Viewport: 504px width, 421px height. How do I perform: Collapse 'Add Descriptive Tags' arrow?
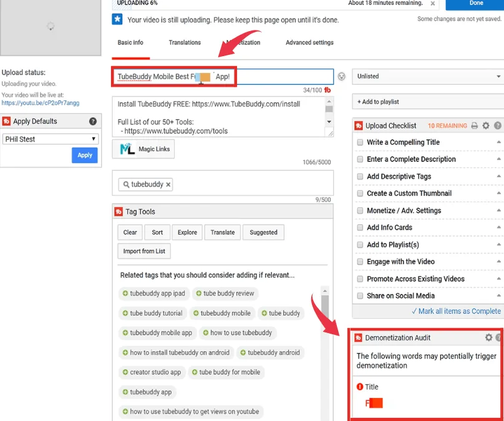498,176
